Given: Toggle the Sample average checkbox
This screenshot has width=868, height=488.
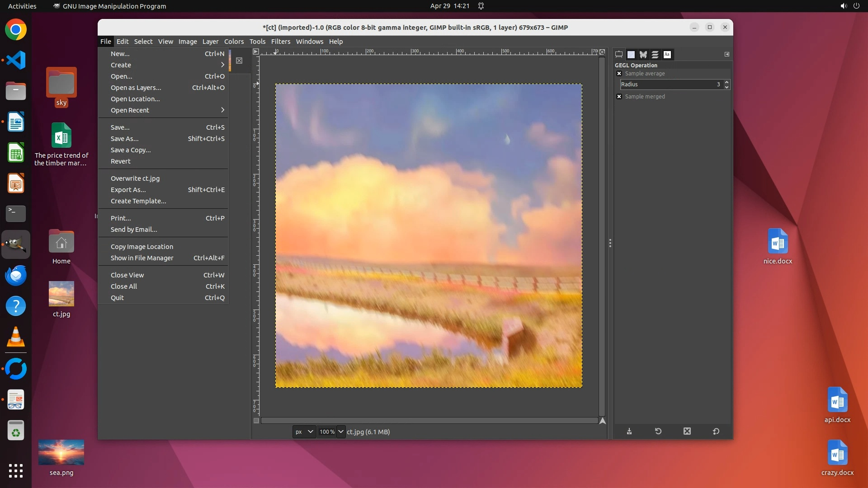Looking at the screenshot, I should pos(619,74).
